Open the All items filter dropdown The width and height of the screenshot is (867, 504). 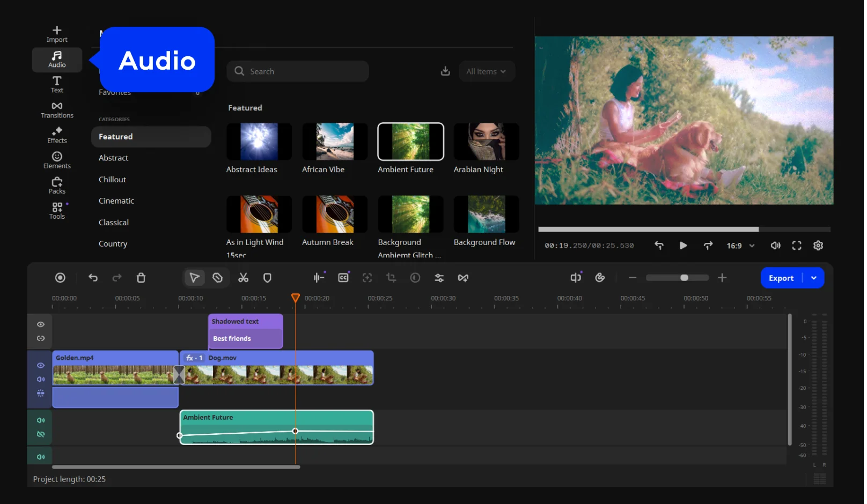486,71
